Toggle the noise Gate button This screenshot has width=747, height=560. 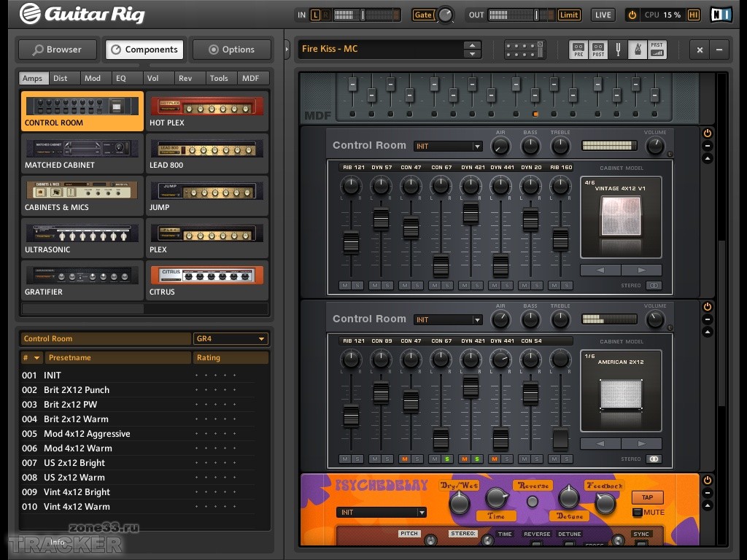(423, 15)
